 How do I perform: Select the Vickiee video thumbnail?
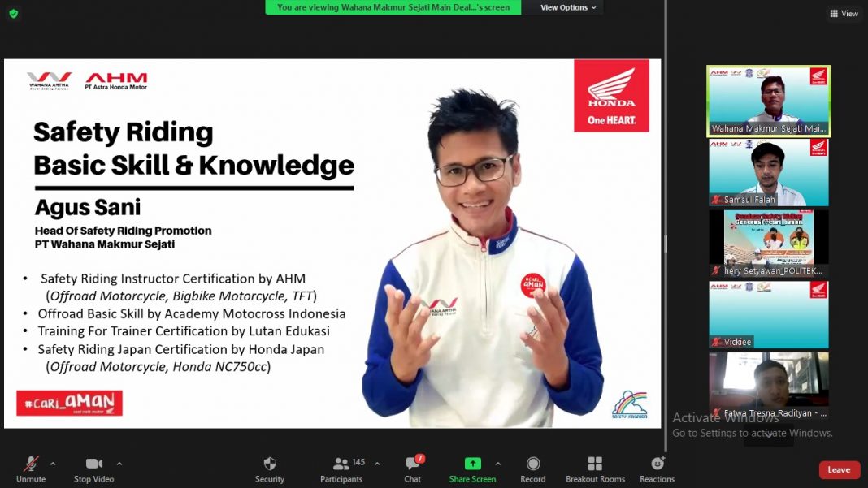click(769, 315)
